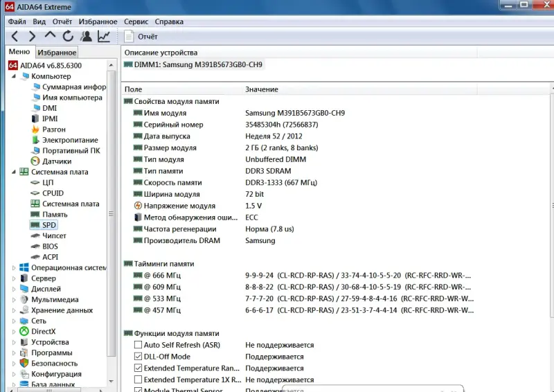This screenshot has height=392, width=554.
Task: Open Память memory tree item
Action: [x=49, y=214]
